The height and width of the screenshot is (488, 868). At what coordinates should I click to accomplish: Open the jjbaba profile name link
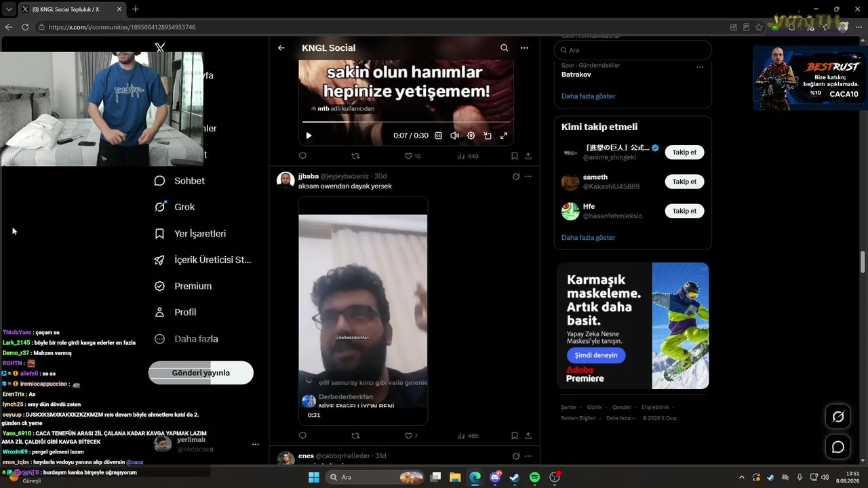(x=309, y=176)
